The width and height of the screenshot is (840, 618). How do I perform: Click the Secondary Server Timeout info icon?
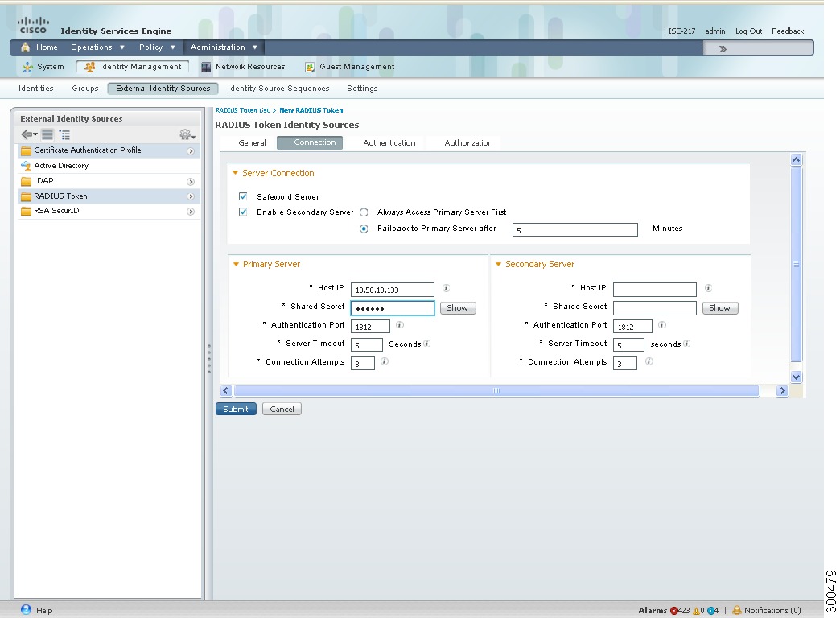click(x=687, y=344)
